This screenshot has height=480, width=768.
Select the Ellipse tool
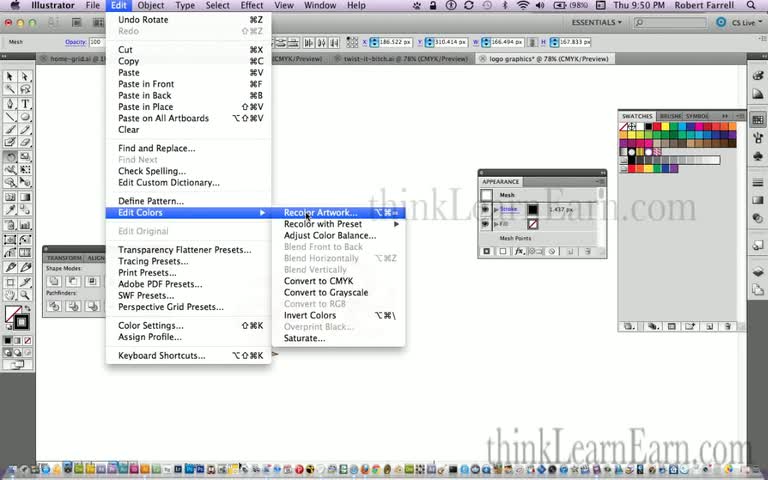(25, 117)
